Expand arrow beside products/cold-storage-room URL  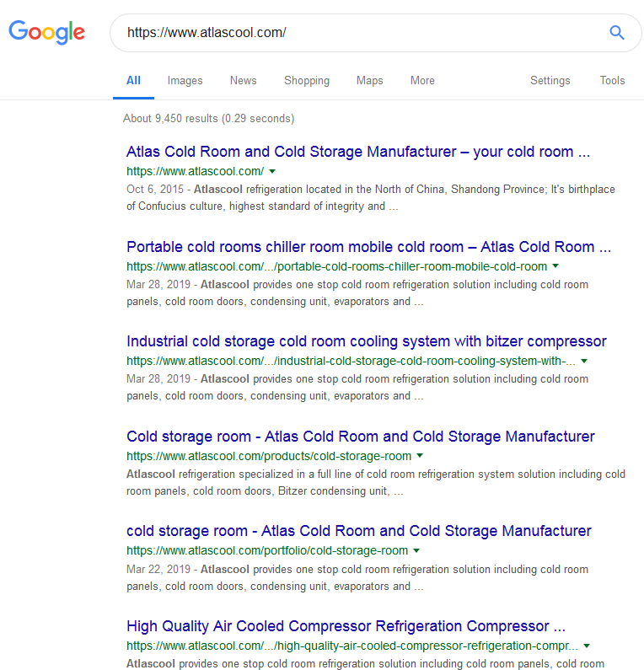(420, 456)
